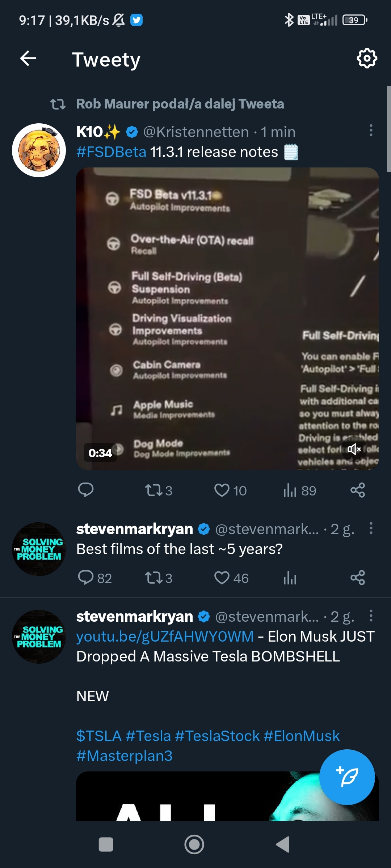391x868 pixels.
Task: Share the K10 FSDBeta tweet
Action: [x=358, y=490]
